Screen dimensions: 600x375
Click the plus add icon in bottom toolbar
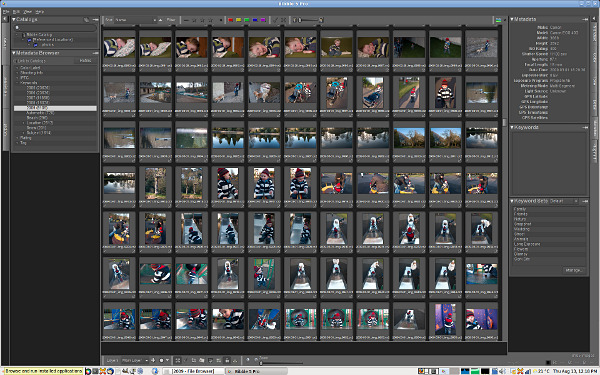pyautogui.click(x=153, y=360)
